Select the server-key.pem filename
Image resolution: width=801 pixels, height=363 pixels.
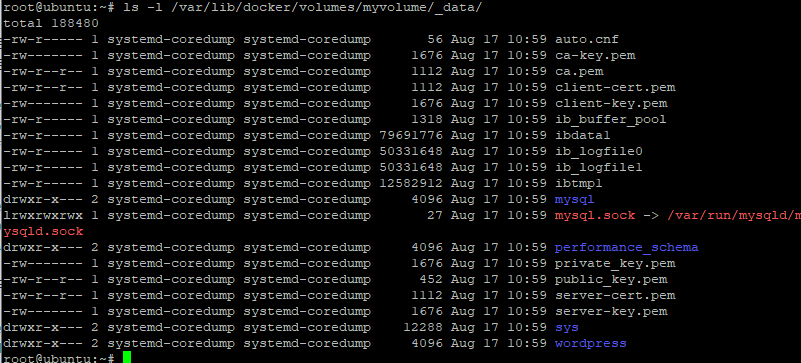point(611,311)
